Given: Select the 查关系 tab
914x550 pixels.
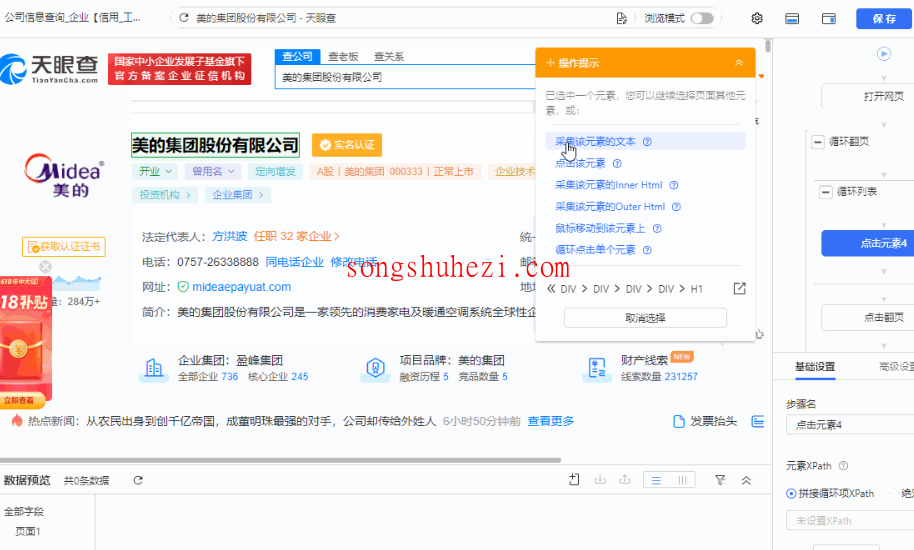Looking at the screenshot, I should (389, 57).
